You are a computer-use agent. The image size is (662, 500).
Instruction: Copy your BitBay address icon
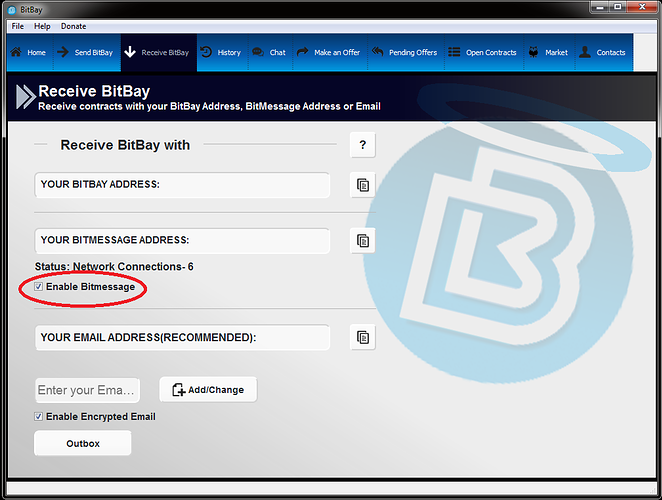click(363, 185)
